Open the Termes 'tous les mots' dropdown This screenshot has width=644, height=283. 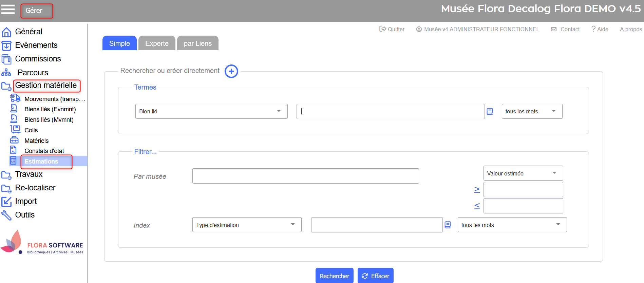(532, 111)
